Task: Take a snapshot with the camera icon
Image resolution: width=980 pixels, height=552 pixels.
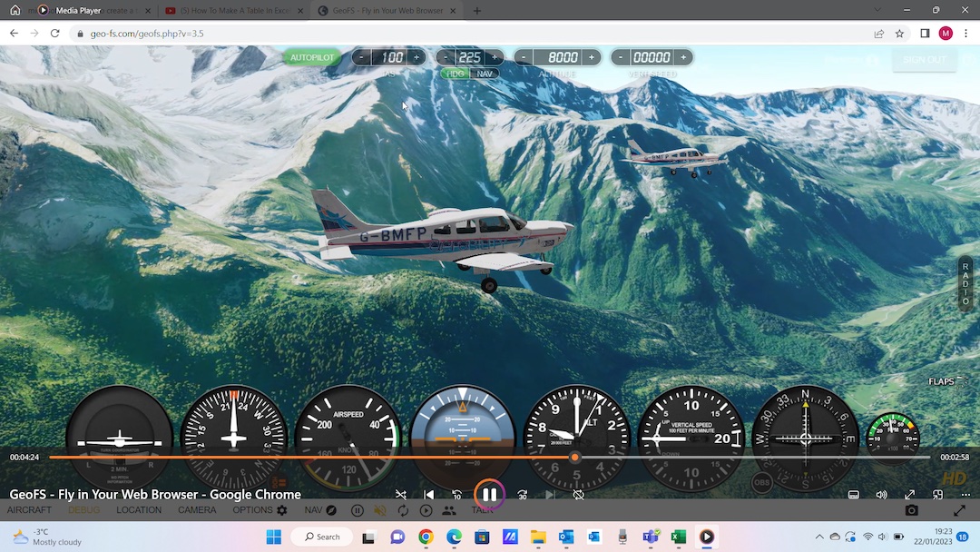Action: point(912,511)
